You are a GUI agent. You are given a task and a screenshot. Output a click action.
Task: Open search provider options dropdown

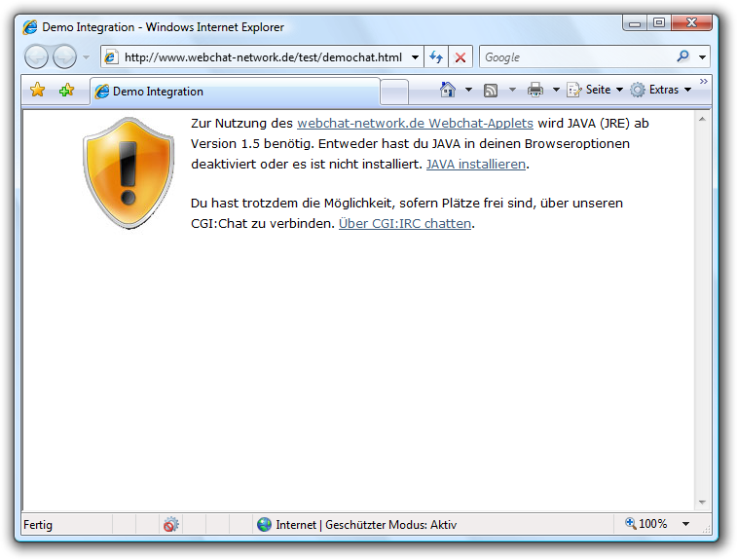pyautogui.click(x=702, y=57)
